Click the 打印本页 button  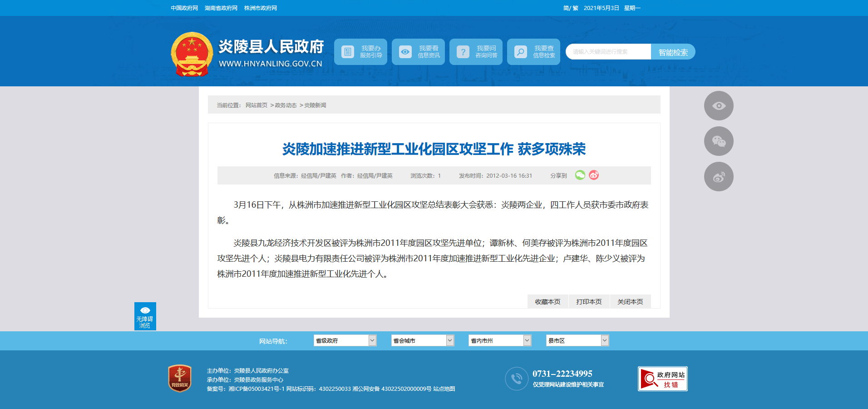589,302
